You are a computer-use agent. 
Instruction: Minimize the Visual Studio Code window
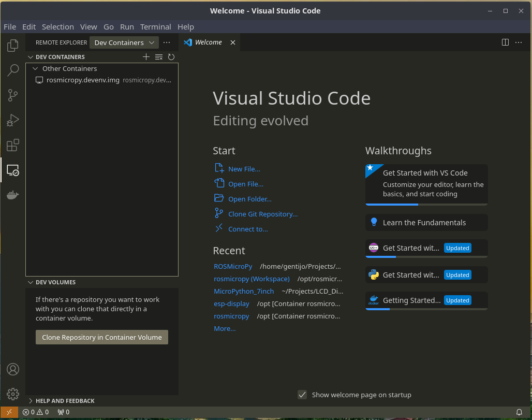click(x=490, y=11)
